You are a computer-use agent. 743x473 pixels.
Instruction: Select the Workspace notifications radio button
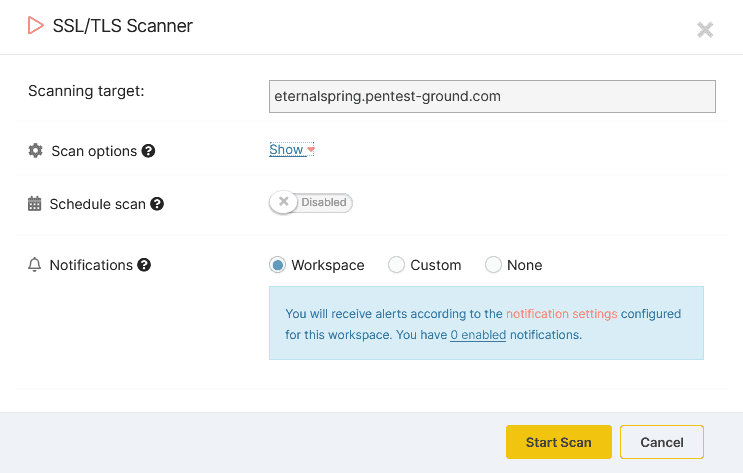coord(278,265)
